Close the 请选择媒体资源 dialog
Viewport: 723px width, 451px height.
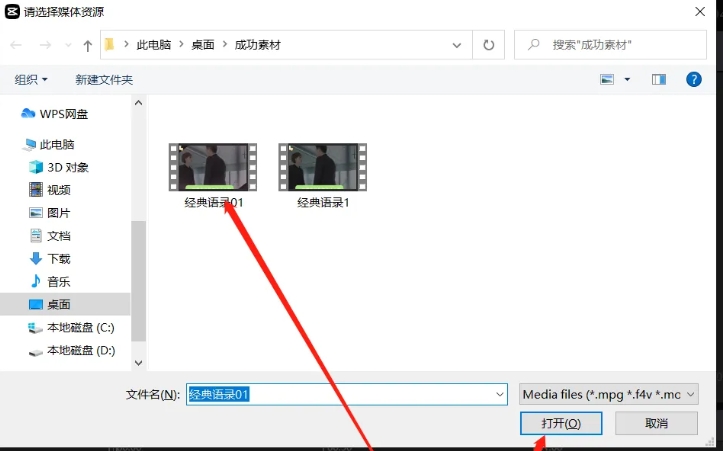click(700, 12)
